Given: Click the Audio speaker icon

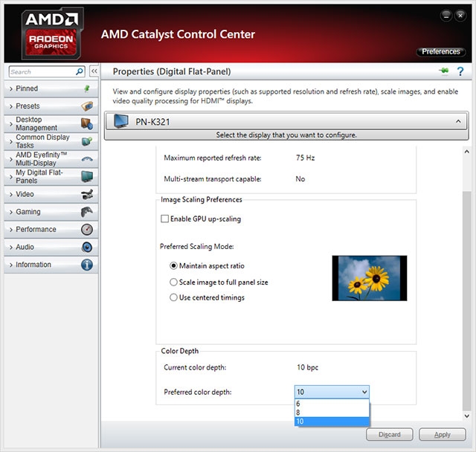Looking at the screenshot, I should coord(87,247).
